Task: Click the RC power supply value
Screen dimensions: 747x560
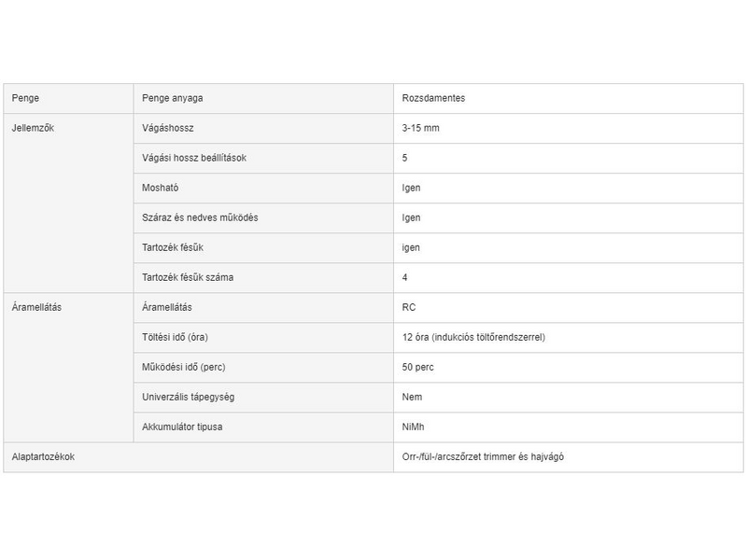Action: (409, 307)
